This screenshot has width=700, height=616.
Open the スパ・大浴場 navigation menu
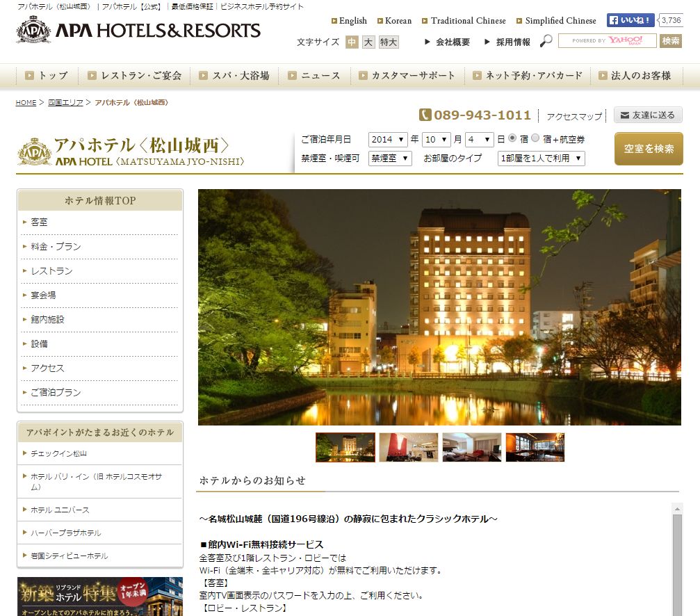click(234, 75)
